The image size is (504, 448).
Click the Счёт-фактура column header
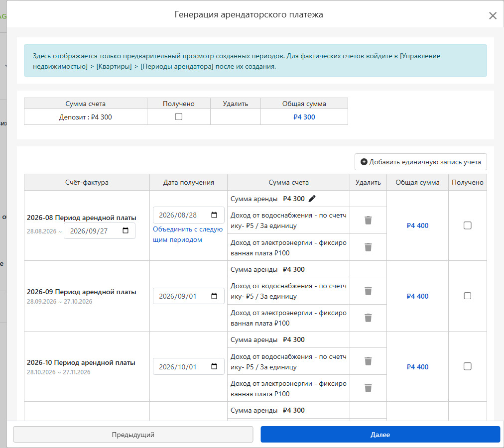pyautogui.click(x=87, y=182)
